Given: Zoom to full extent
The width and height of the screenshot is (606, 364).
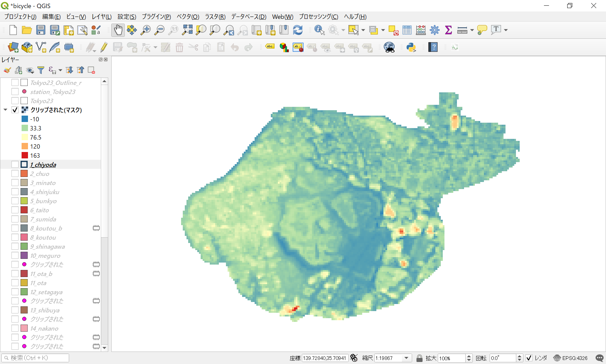Looking at the screenshot, I should click(187, 30).
